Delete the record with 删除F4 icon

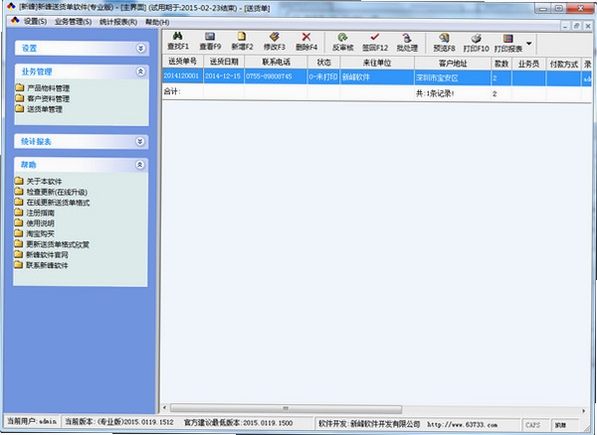(x=306, y=37)
